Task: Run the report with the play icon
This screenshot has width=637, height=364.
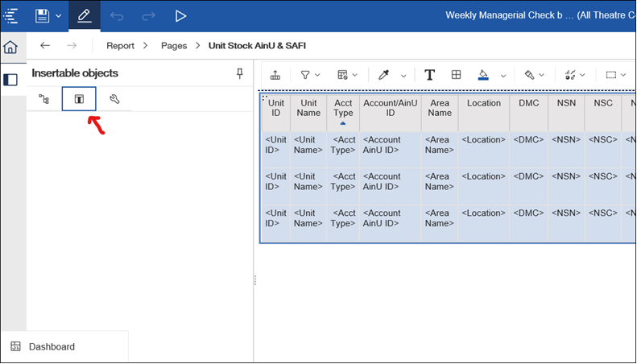Action: click(180, 16)
